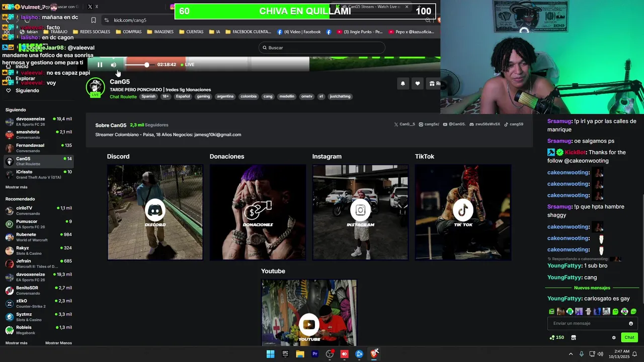The height and width of the screenshot is (362, 644).
Task: Open the Discord panel image
Action: [x=155, y=212]
